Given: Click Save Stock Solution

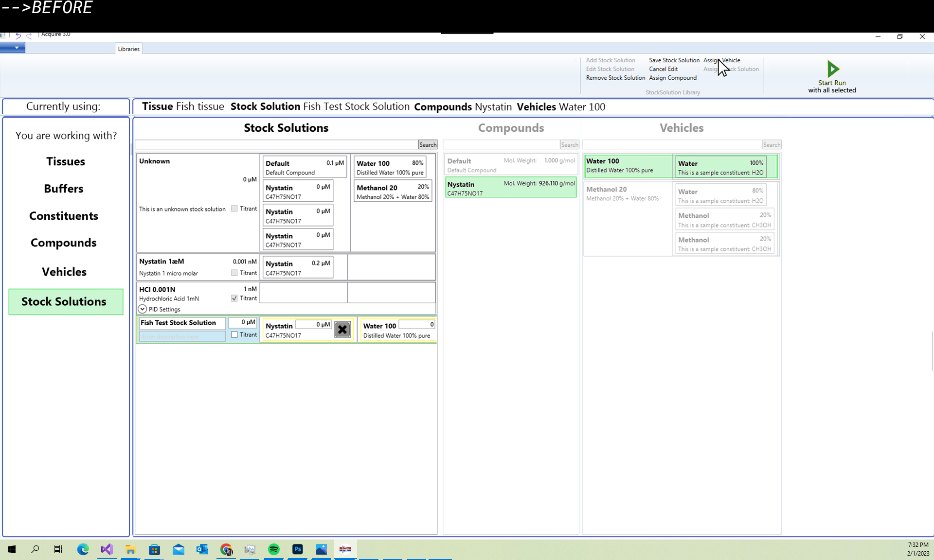Looking at the screenshot, I should pos(674,60).
